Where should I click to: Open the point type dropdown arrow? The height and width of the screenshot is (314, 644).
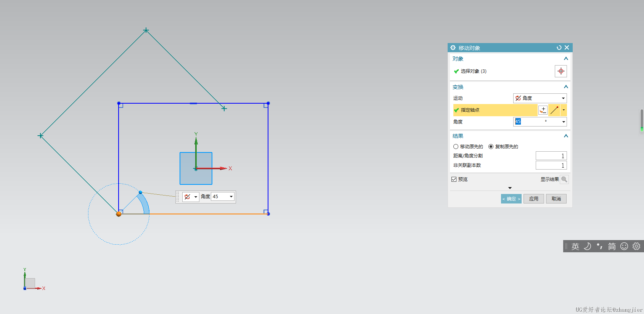point(564,110)
